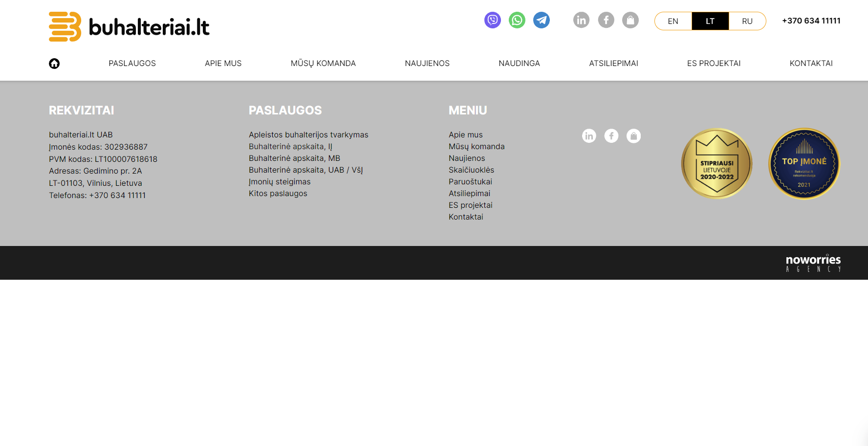This screenshot has height=446, width=868.
Task: Select the LT language option
Action: click(x=710, y=21)
